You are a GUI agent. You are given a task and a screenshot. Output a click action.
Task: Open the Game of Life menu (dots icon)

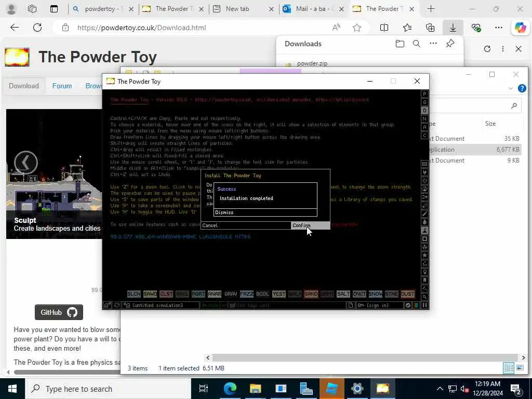(424, 263)
